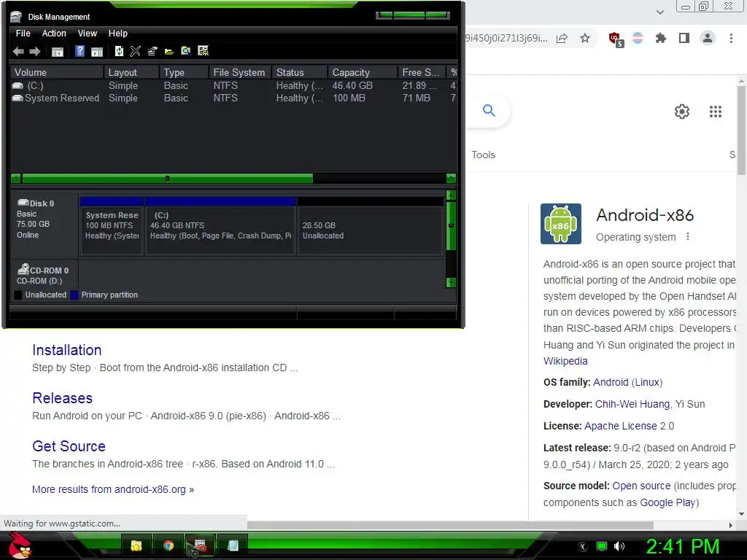Select the (C:) volume row
Screen dimensions: 747x560
coord(233,86)
